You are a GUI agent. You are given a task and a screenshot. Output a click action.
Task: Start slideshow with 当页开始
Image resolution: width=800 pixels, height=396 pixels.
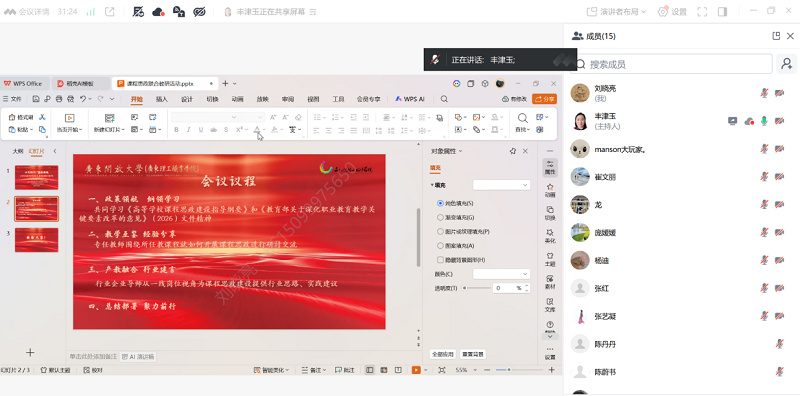pyautogui.click(x=69, y=123)
